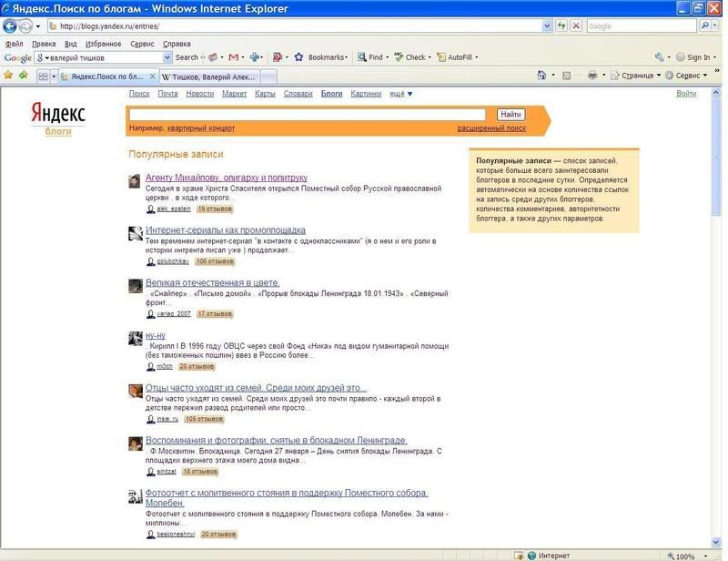
Task: Click the 'расширенный поиск' link
Action: click(x=491, y=128)
